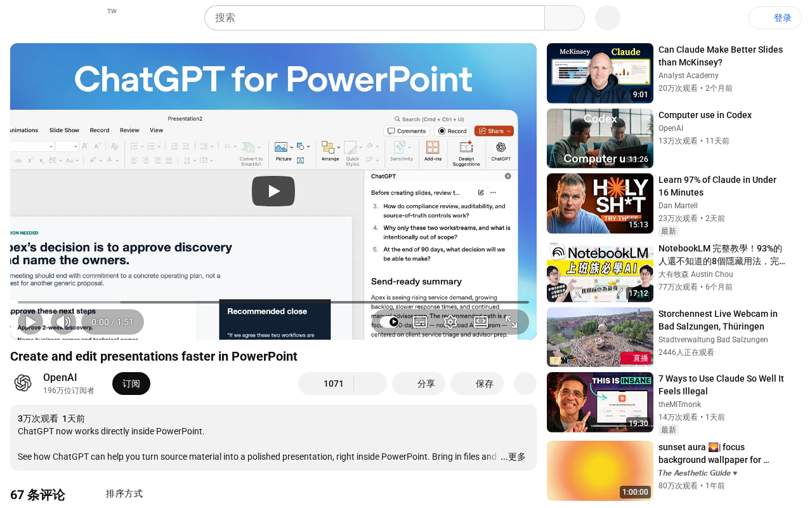The image size is (812, 508).
Task: Open the OpenAI channel name link
Action: point(60,377)
